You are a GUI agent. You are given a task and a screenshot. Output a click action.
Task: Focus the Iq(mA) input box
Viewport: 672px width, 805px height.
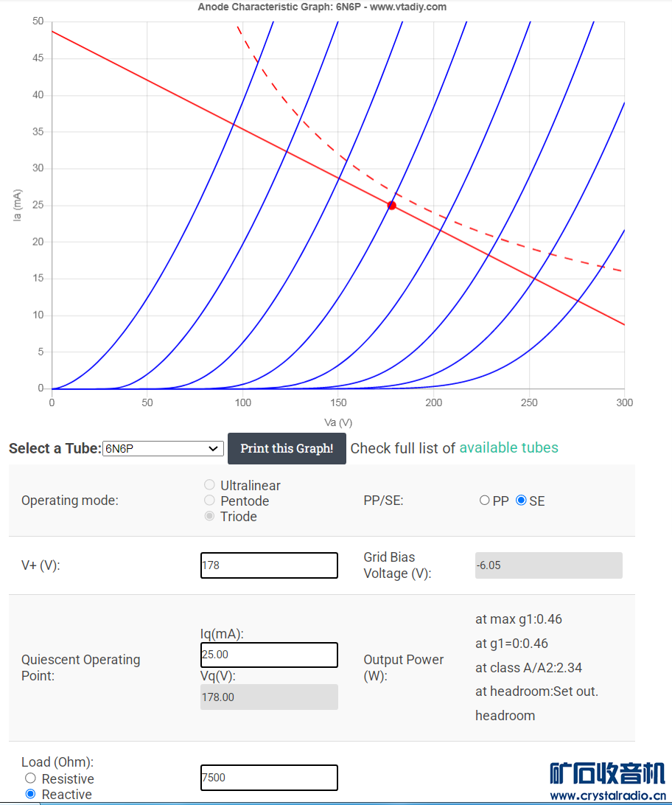pos(269,655)
